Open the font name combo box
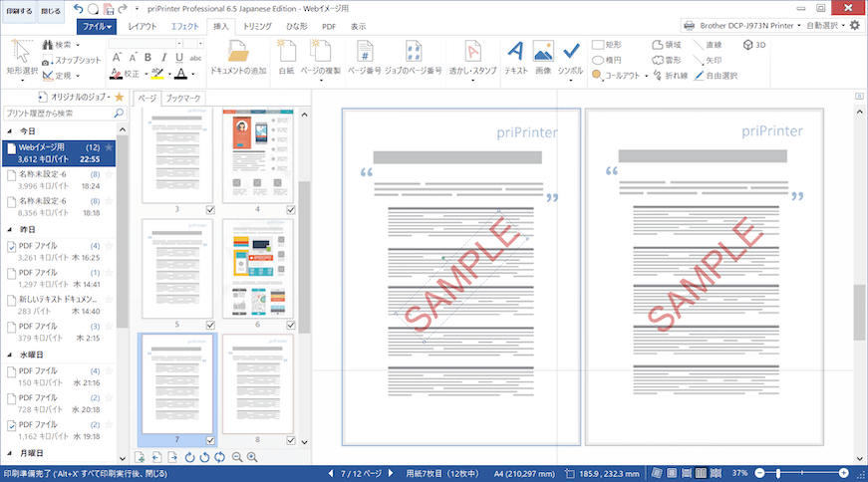This screenshot has height=482, width=868. tap(145, 43)
